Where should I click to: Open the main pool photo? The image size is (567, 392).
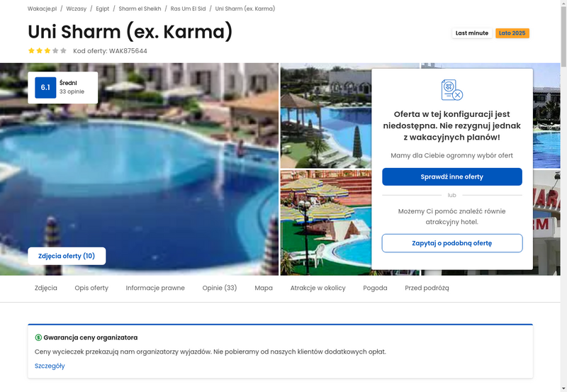click(139, 169)
